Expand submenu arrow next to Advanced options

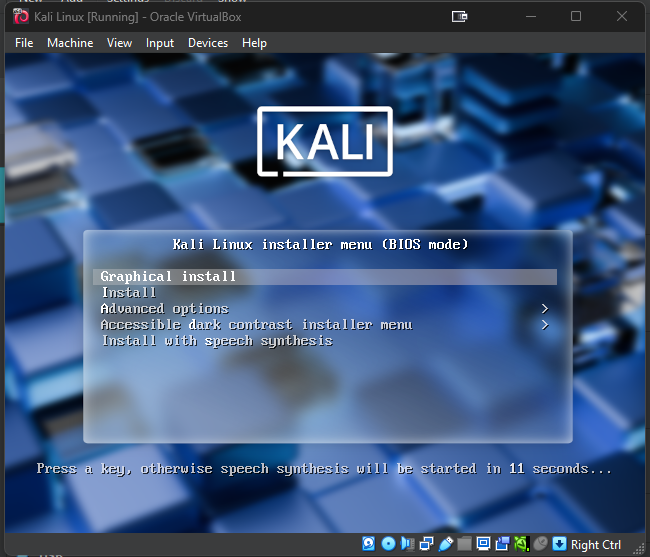pos(545,309)
